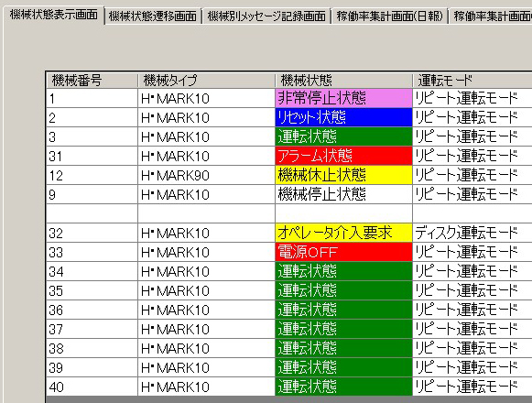532x403 pixels.
Task: Click 運転状態 status for machine 3
Action: [x=343, y=136]
